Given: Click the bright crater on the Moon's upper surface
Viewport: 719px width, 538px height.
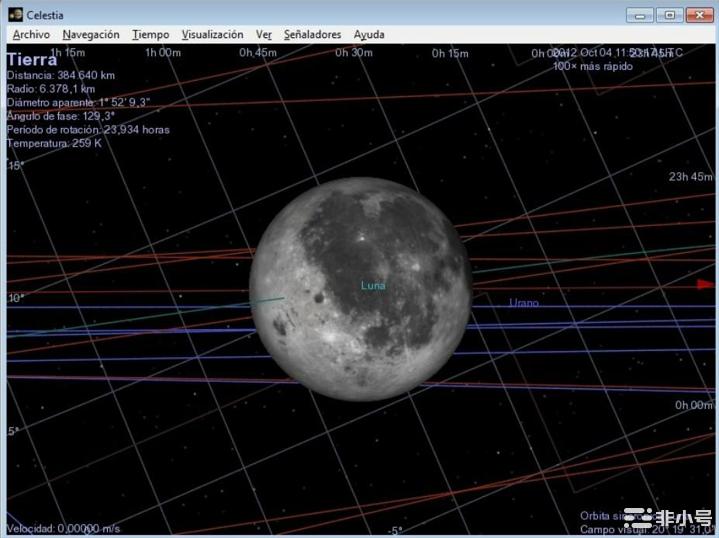Looking at the screenshot, I should pyautogui.click(x=358, y=238).
